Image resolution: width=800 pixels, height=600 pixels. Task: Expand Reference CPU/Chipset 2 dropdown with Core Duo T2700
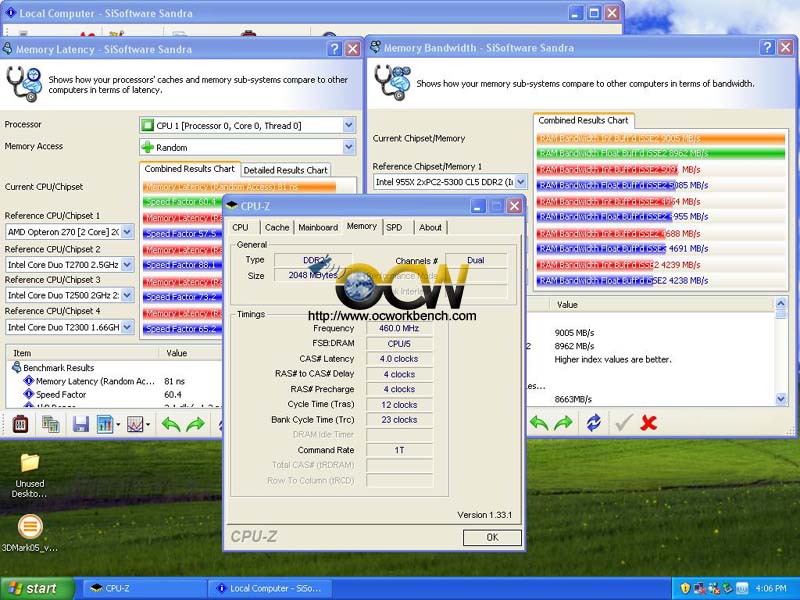click(x=127, y=265)
